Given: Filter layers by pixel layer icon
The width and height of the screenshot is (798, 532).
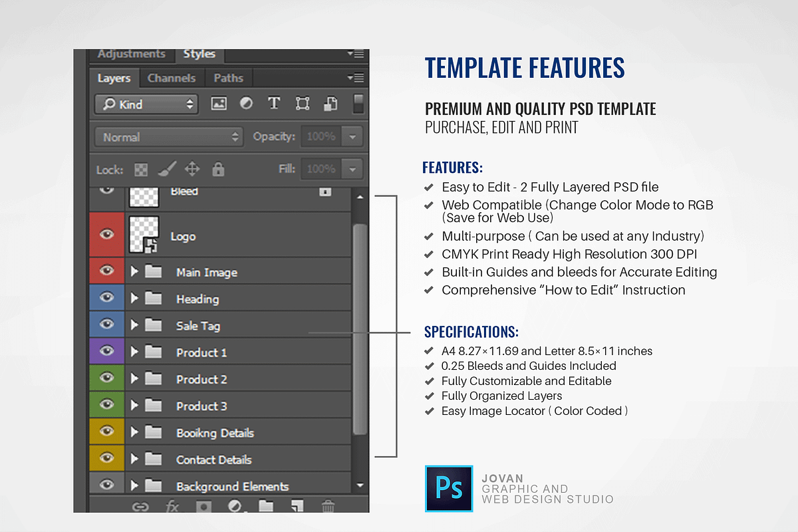Looking at the screenshot, I should coord(219,104).
